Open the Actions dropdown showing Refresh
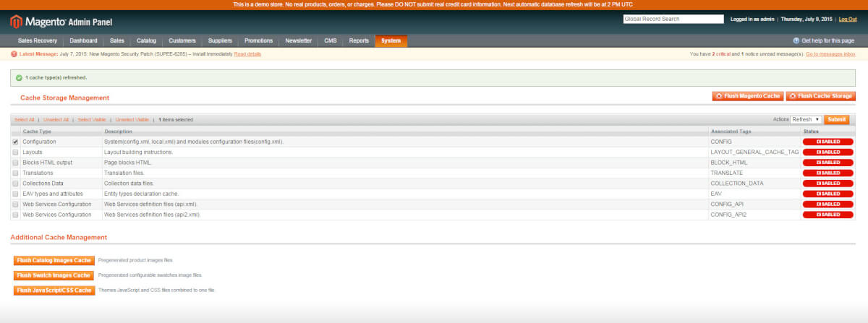868x323 pixels. (x=806, y=119)
